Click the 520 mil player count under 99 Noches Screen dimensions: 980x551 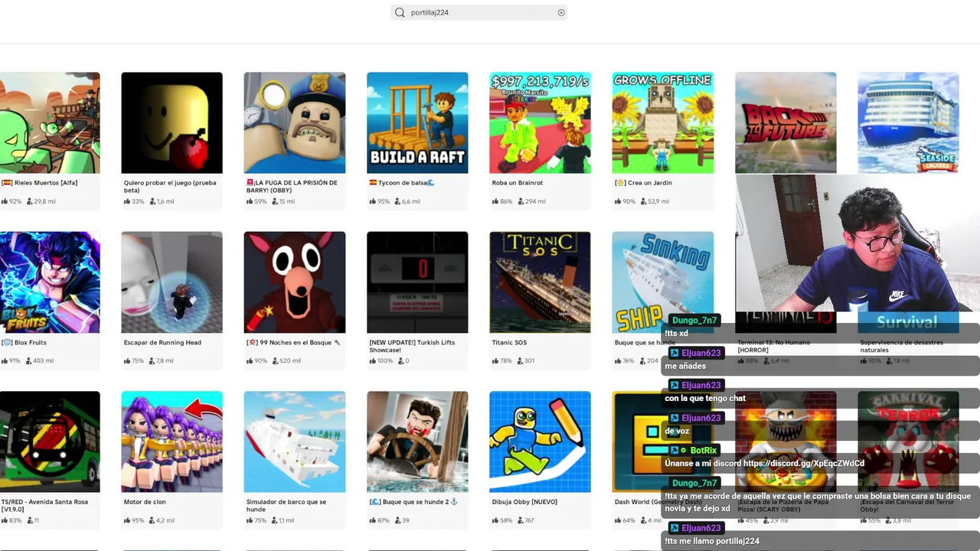click(285, 360)
